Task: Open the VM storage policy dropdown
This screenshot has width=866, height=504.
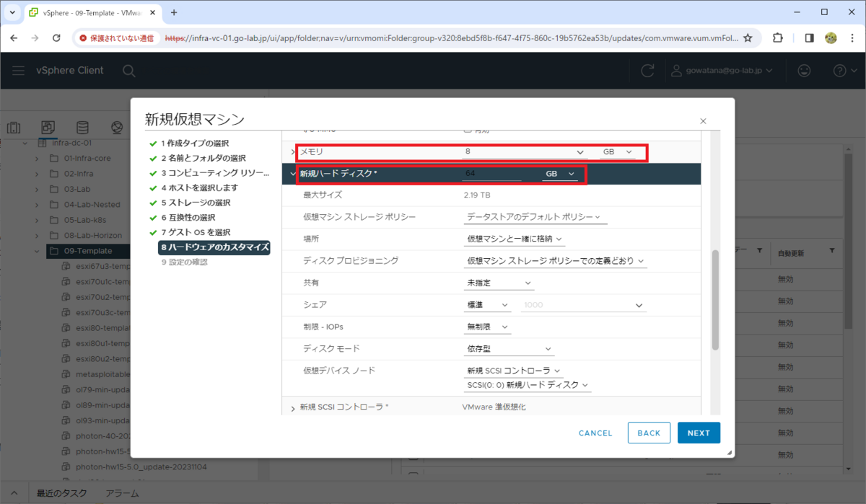Action: pyautogui.click(x=535, y=216)
